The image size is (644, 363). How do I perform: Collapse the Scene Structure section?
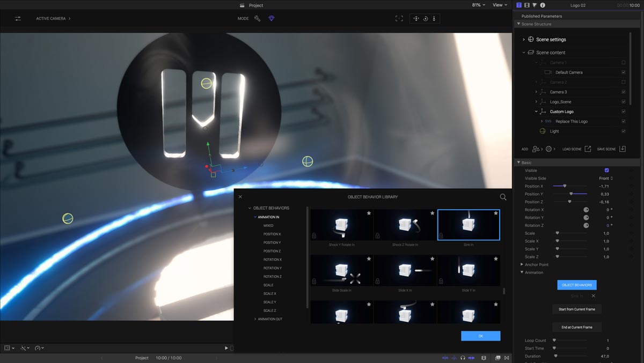(518, 24)
